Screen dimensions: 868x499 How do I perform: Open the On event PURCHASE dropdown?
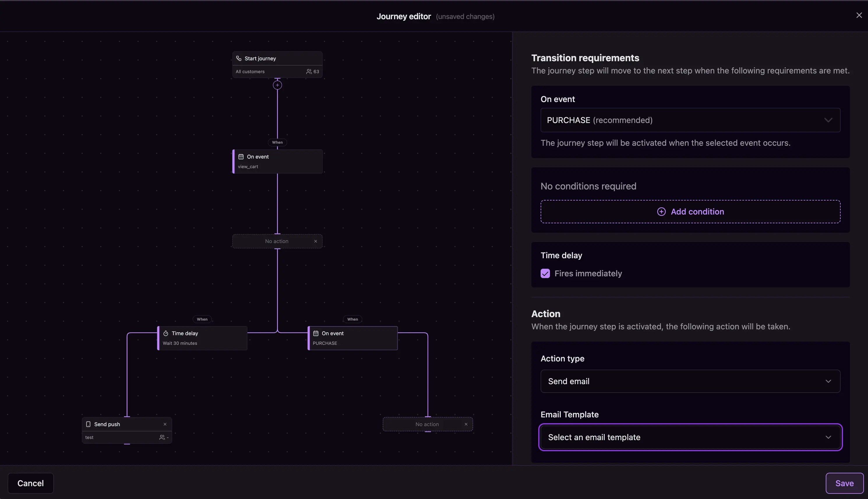point(690,120)
